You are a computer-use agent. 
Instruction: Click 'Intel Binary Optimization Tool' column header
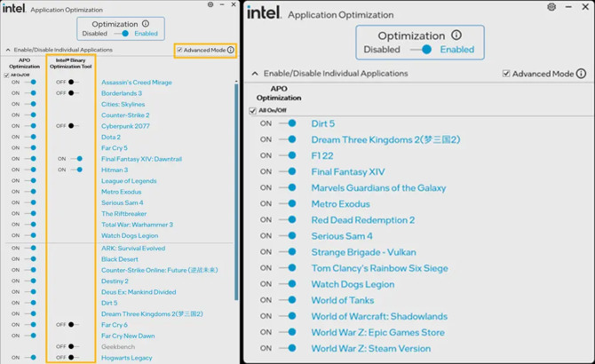(x=70, y=63)
